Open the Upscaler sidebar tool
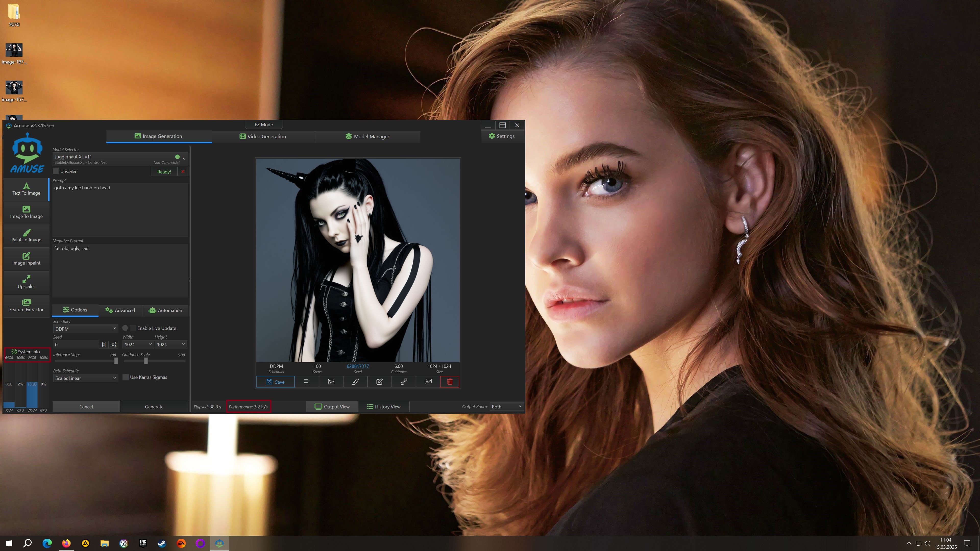 coord(26,282)
